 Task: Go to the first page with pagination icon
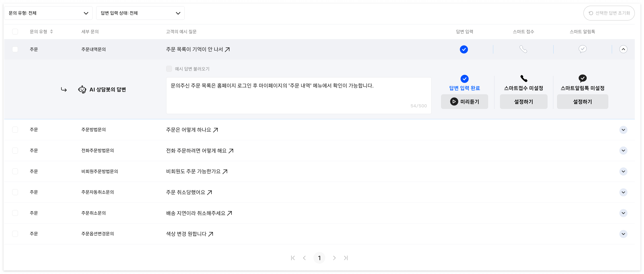(293, 258)
